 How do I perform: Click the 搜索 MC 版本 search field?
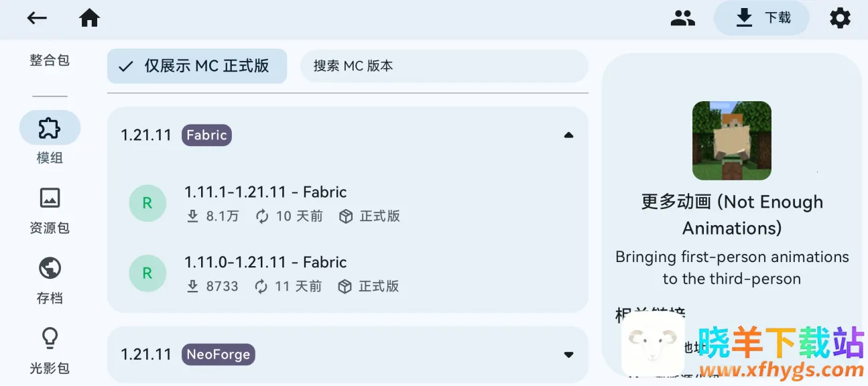tap(444, 66)
